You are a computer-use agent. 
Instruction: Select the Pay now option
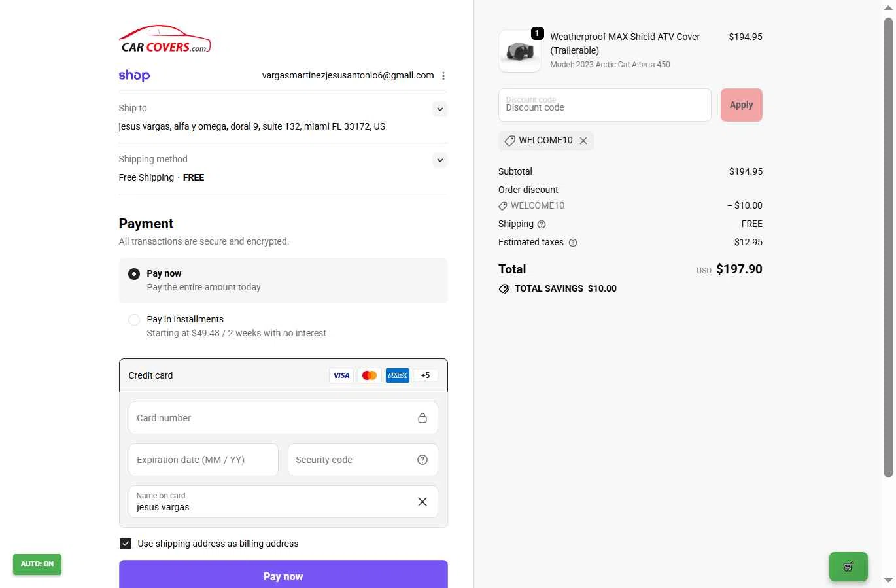(134, 274)
